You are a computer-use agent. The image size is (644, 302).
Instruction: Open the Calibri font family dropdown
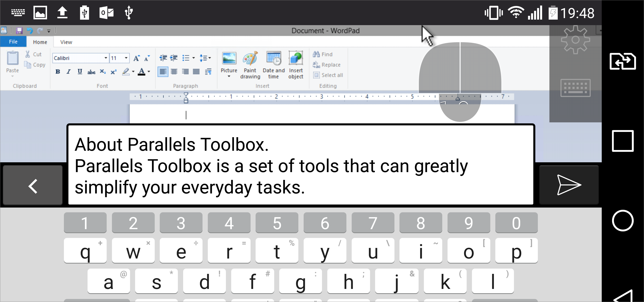106,58
